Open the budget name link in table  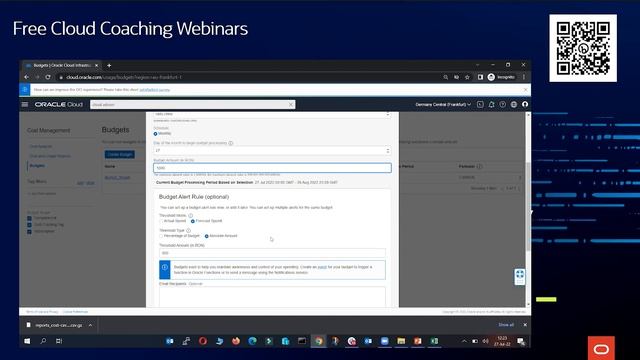tap(117, 178)
